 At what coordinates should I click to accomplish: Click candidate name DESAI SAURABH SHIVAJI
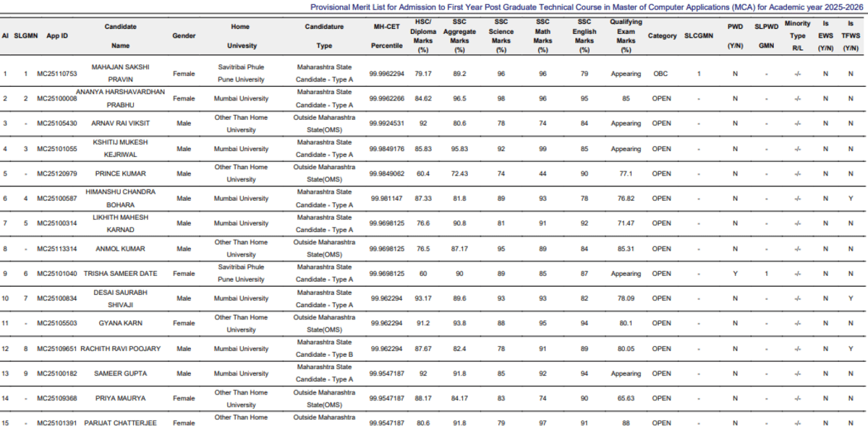click(x=121, y=298)
